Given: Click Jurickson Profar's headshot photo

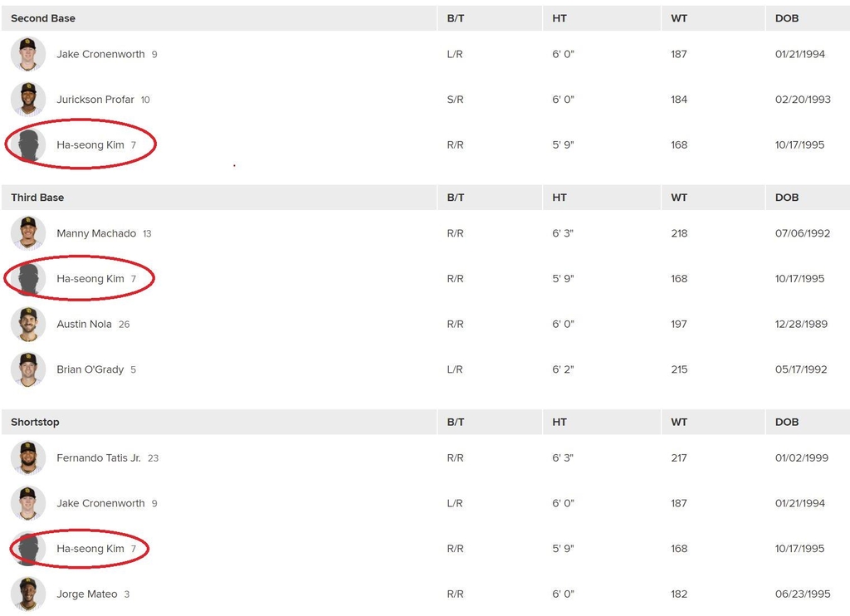Looking at the screenshot, I should tap(28, 100).
